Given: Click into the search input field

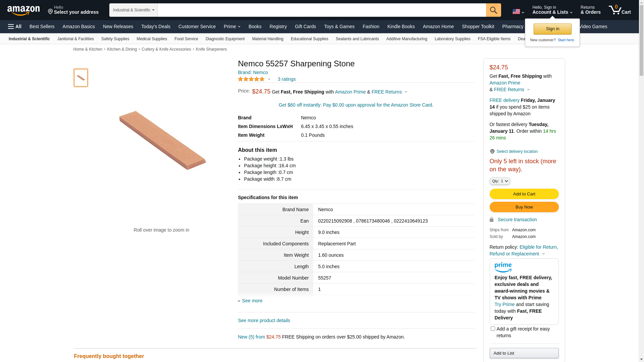Looking at the screenshot, I should (x=321, y=10).
